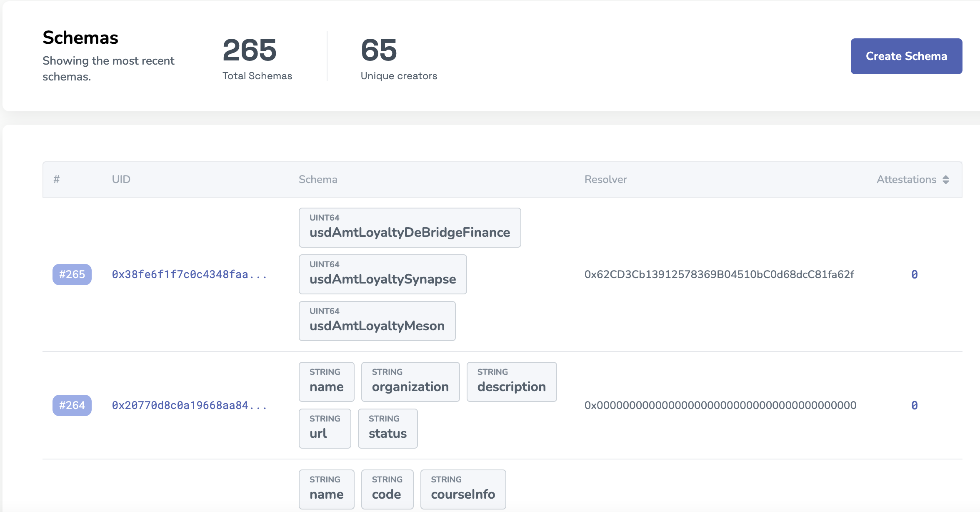Click usdAmtLoyaltyDeBridgeFinance field chip
This screenshot has height=512, width=980.
coord(409,228)
